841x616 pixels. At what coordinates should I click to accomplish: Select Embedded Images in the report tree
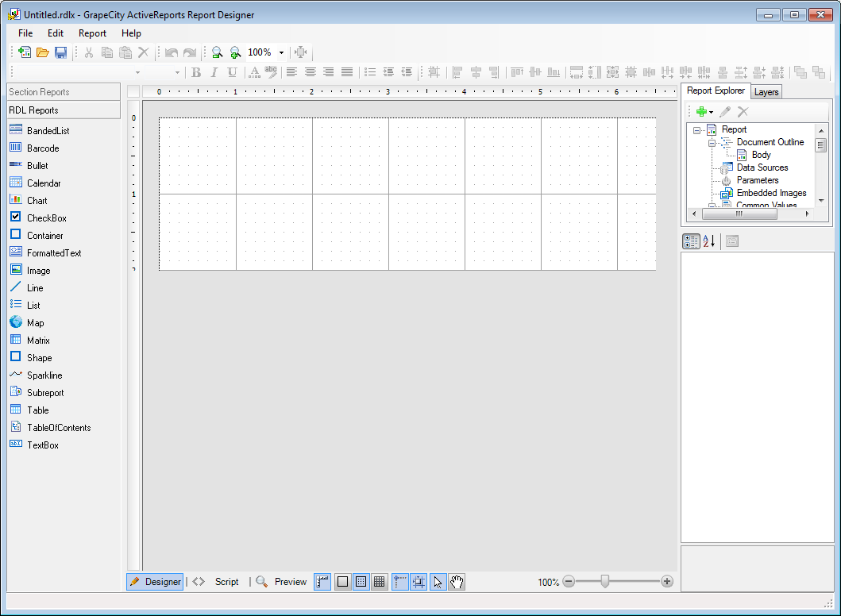click(771, 193)
